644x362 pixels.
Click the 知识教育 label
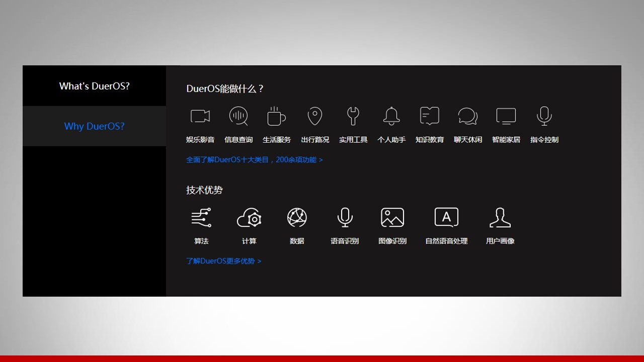[430, 140]
